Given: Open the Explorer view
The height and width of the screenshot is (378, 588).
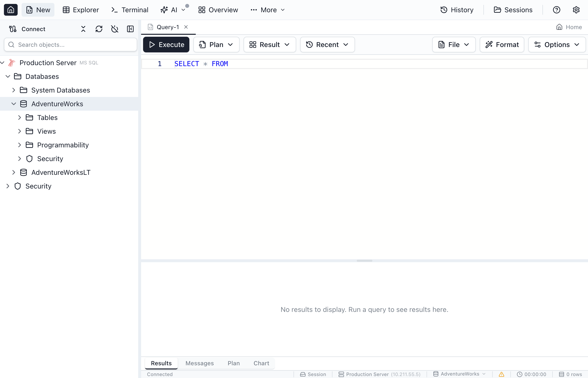Looking at the screenshot, I should click(81, 10).
